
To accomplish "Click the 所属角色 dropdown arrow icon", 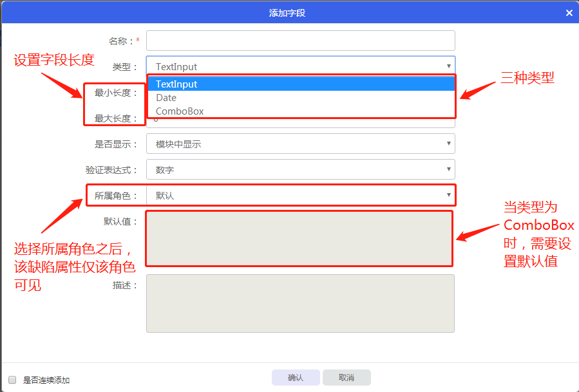I will click(449, 194).
